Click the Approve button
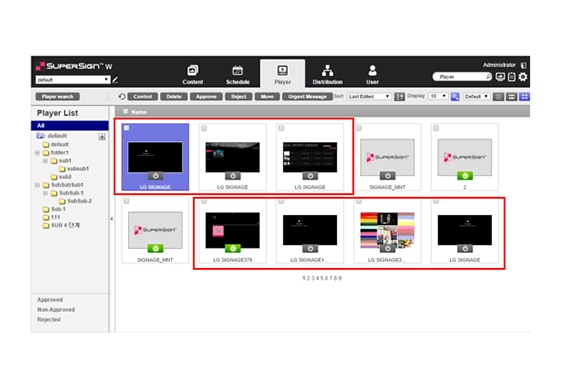This screenshot has width=570, height=380. (206, 96)
